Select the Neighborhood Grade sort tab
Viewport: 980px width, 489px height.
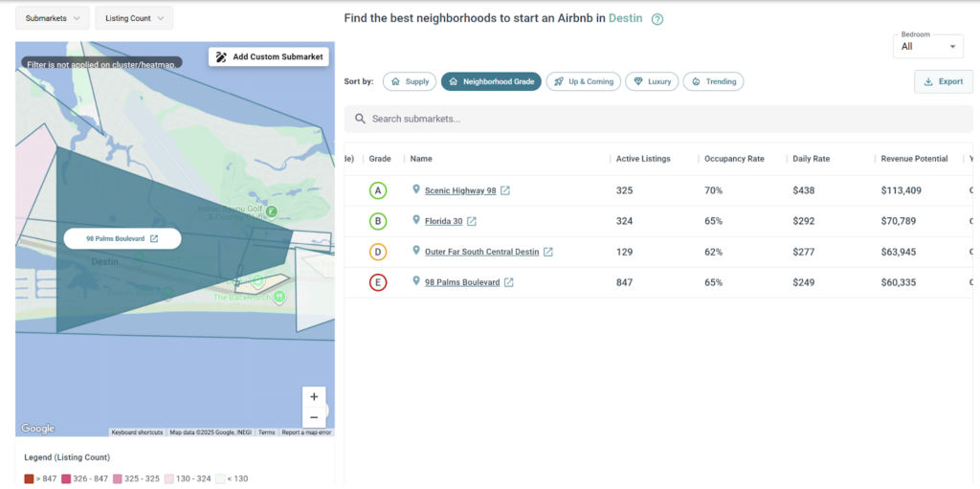point(491,81)
